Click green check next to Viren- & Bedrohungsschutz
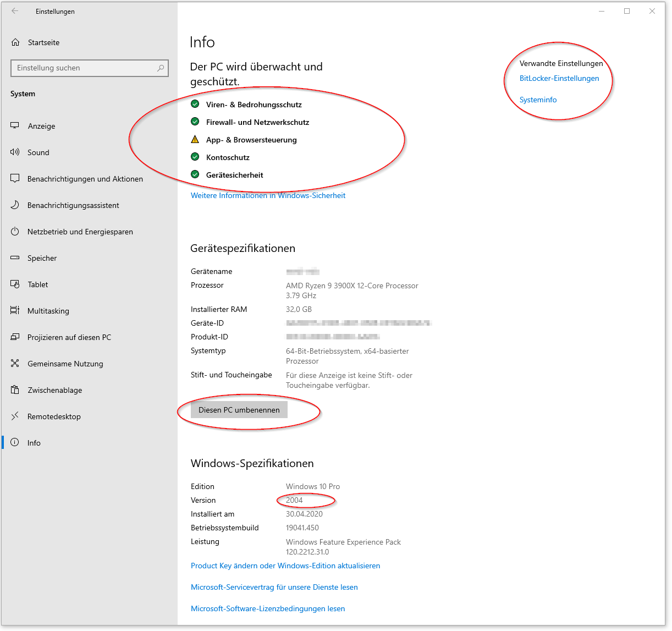Image resolution: width=672 pixels, height=631 pixels. [x=195, y=104]
